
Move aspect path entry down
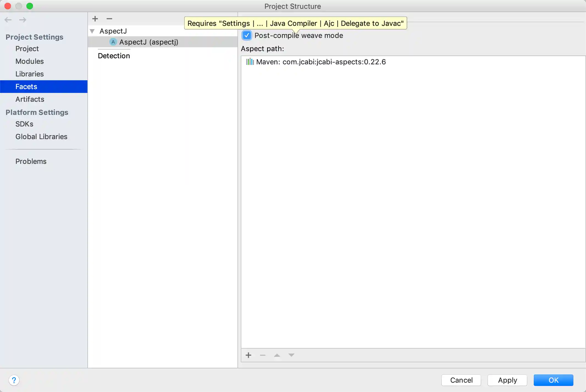[291, 355]
